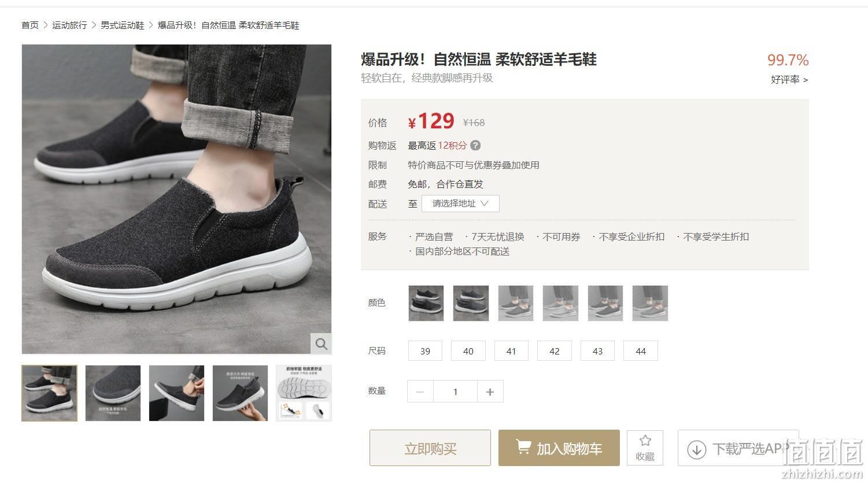Select size 42 option
The image size is (868, 484).
pyautogui.click(x=554, y=351)
